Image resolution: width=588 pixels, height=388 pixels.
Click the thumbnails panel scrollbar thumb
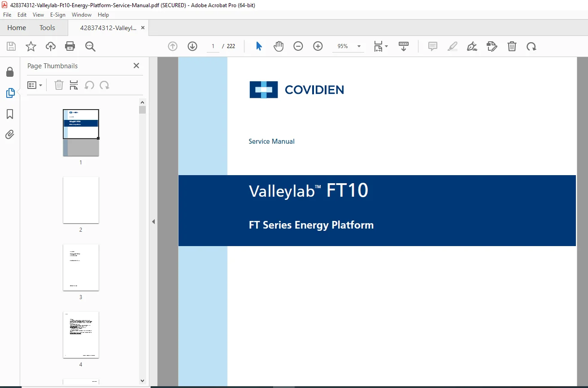(142, 110)
